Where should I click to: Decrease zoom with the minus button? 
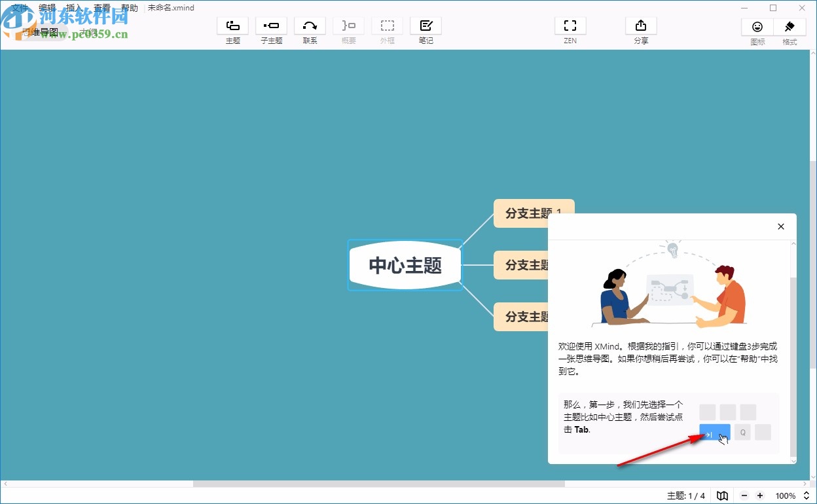[x=744, y=495]
